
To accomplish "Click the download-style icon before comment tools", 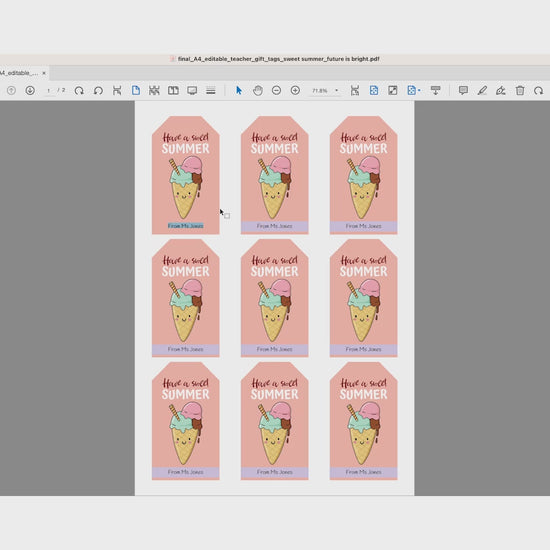I will pos(436,90).
